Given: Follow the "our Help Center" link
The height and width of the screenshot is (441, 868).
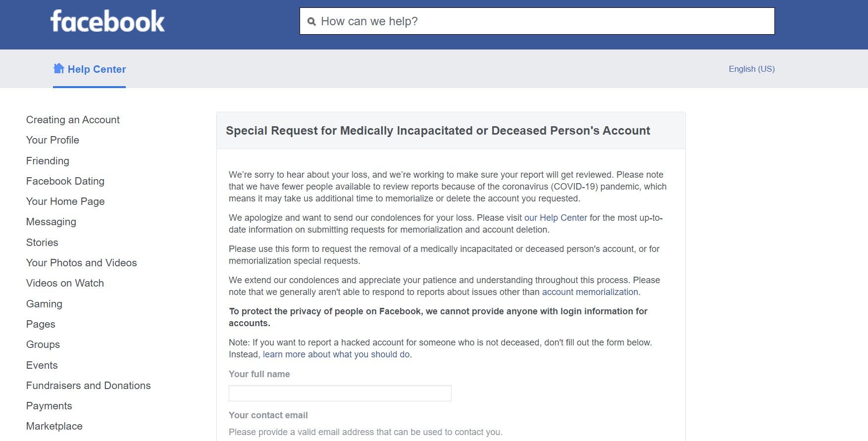Looking at the screenshot, I should [556, 218].
